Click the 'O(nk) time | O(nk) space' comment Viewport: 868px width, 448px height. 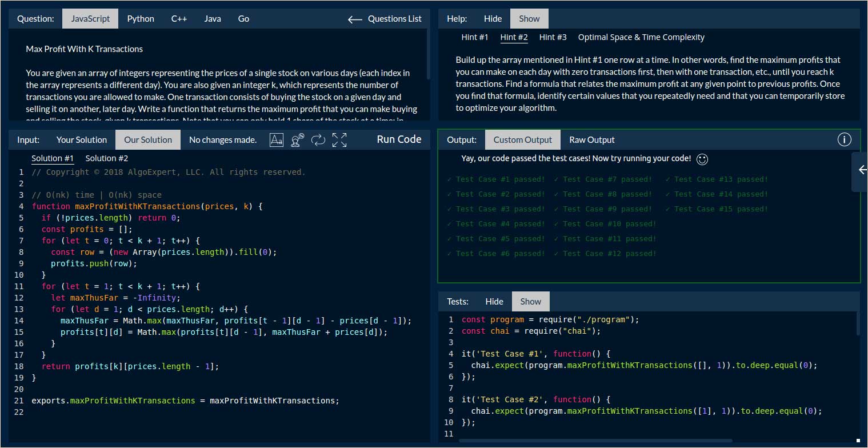click(x=97, y=195)
